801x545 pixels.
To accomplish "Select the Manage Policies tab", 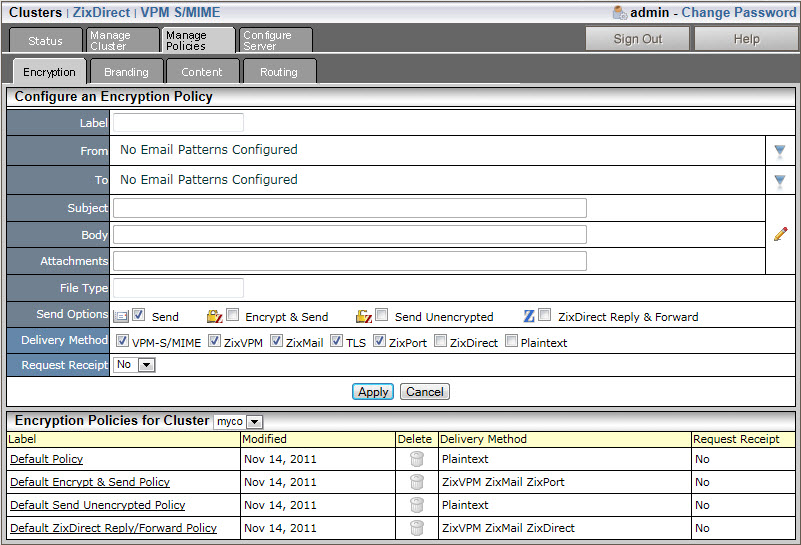I will 199,40.
